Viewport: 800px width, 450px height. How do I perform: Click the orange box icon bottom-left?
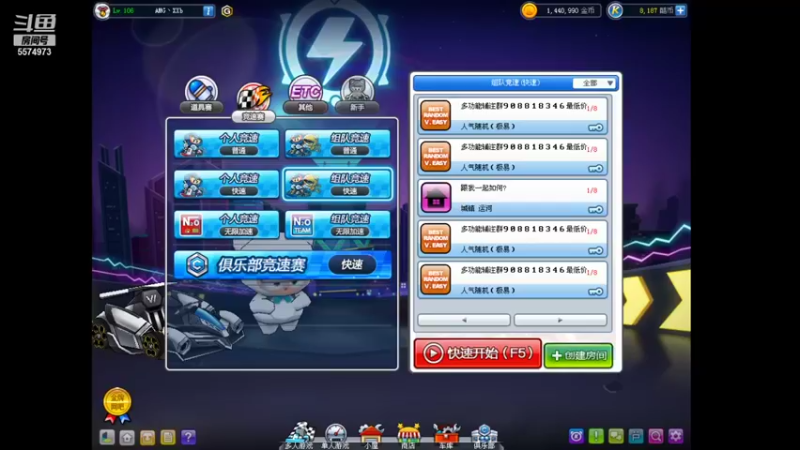click(x=147, y=437)
